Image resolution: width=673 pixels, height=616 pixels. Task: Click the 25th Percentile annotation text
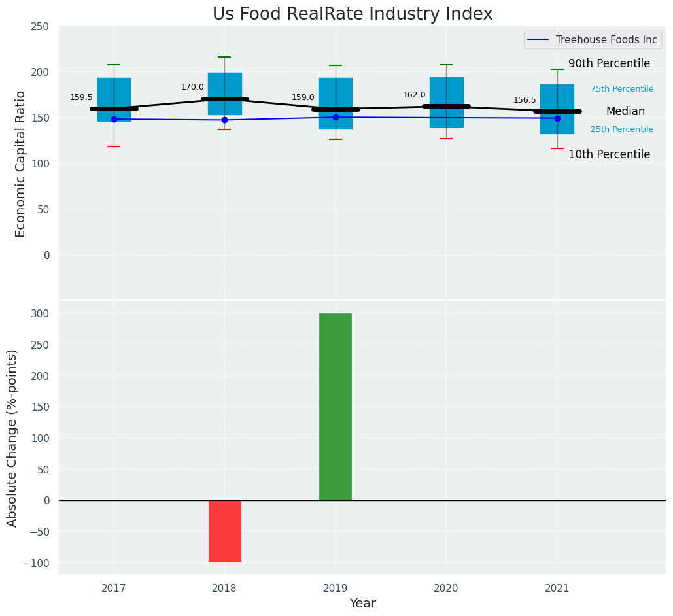click(x=621, y=129)
